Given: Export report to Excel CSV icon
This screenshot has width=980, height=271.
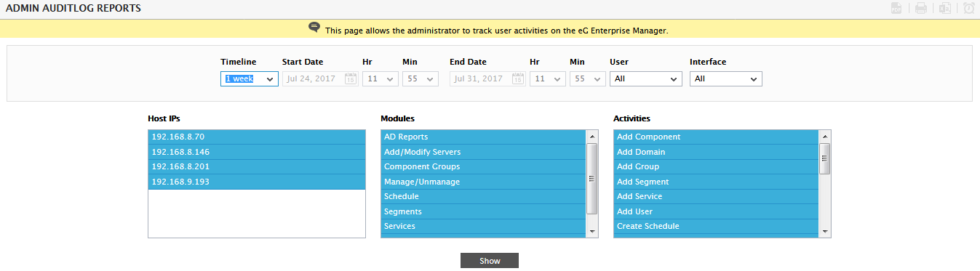Looking at the screenshot, I should click(x=945, y=9).
